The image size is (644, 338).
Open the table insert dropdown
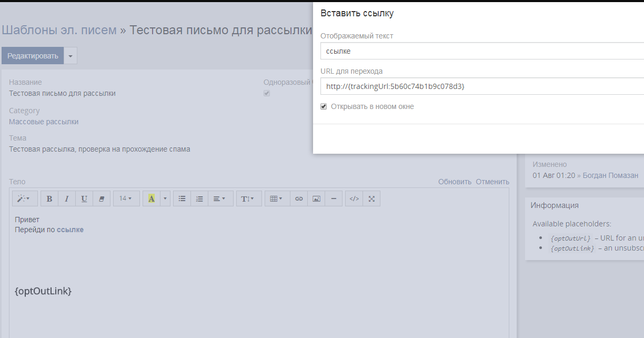click(276, 198)
